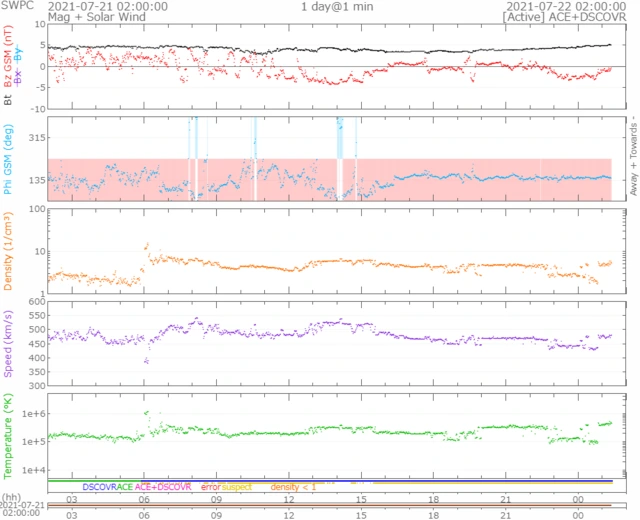640x520 pixels.
Task: Click the DSCOVR legend entry
Action: tap(100, 486)
